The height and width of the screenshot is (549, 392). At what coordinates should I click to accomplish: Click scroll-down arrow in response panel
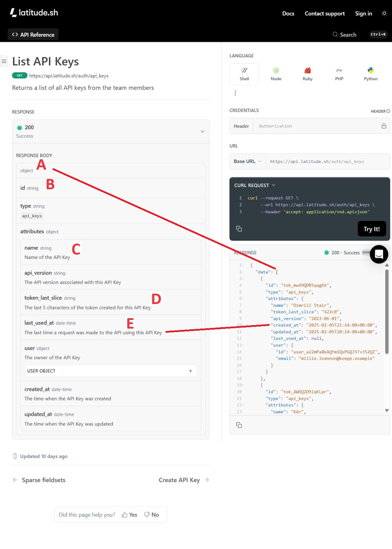pos(387,410)
